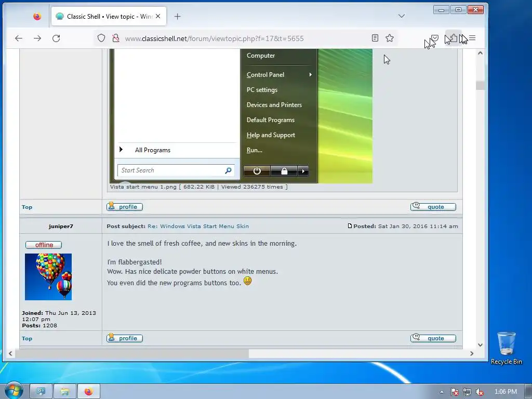Open Action Center flag icon

click(x=454, y=392)
